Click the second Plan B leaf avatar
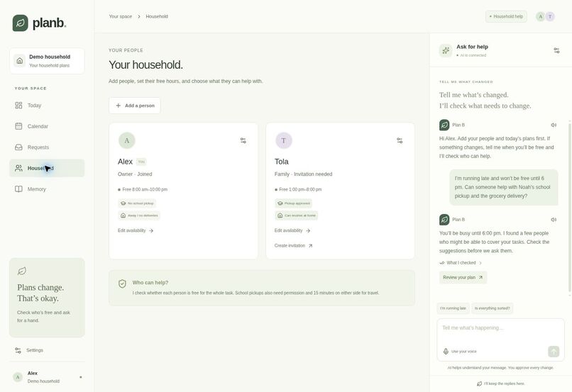Screen dimensions: 572x392 coord(444,220)
